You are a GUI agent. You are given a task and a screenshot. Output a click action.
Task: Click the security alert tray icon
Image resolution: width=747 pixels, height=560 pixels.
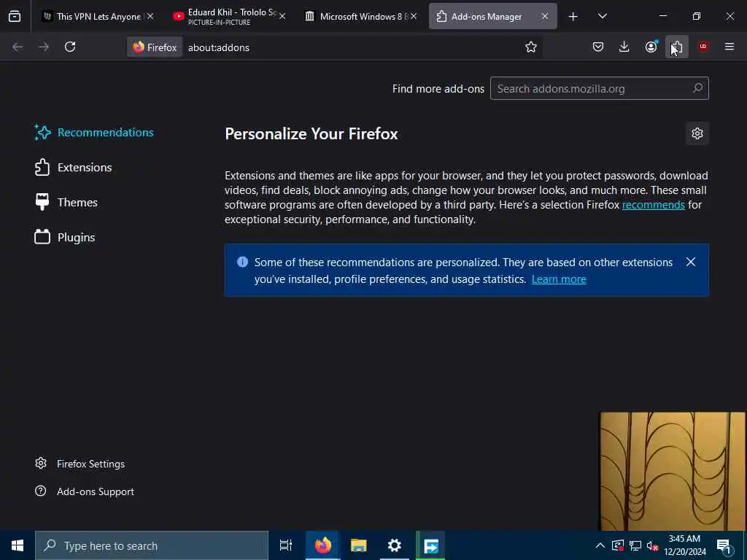pos(618,545)
